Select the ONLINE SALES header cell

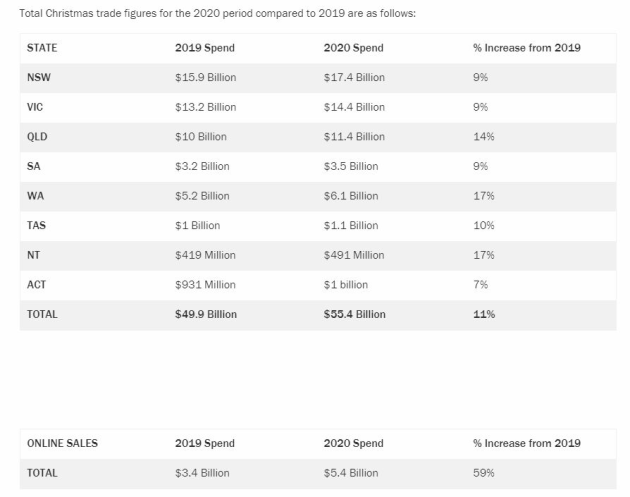pos(62,443)
